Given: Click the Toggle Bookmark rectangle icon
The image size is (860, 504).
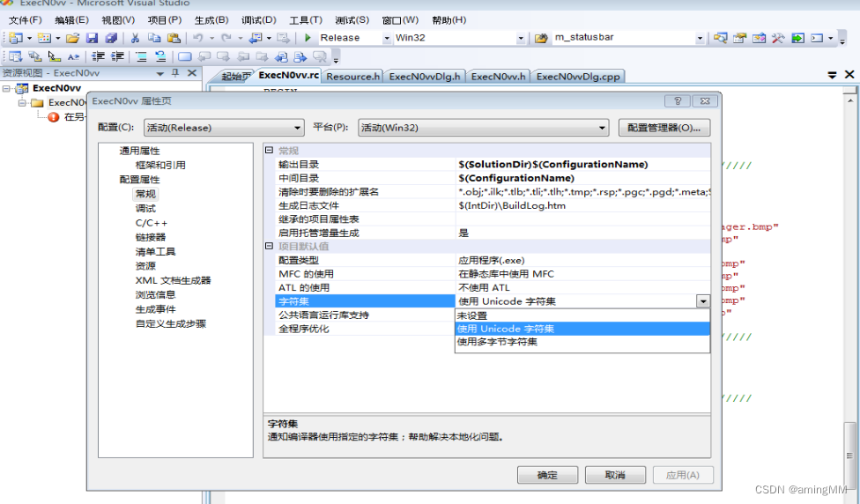Looking at the screenshot, I should (x=185, y=56).
